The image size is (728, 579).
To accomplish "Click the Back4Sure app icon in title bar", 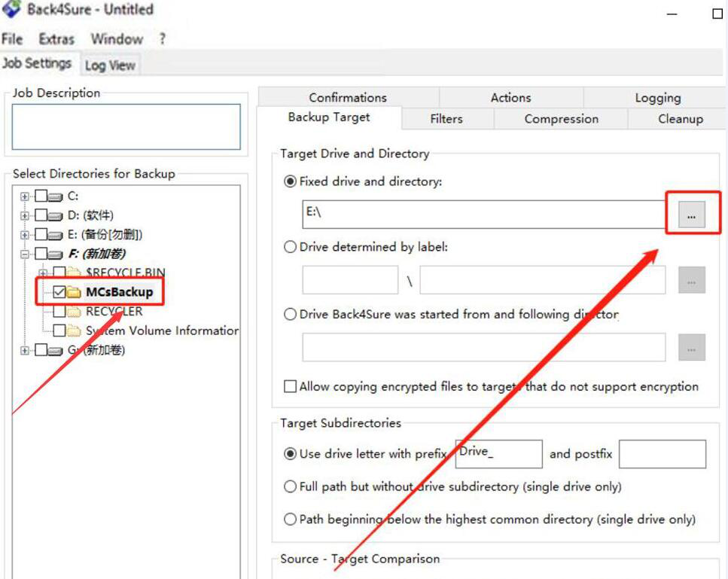I will [x=11, y=8].
